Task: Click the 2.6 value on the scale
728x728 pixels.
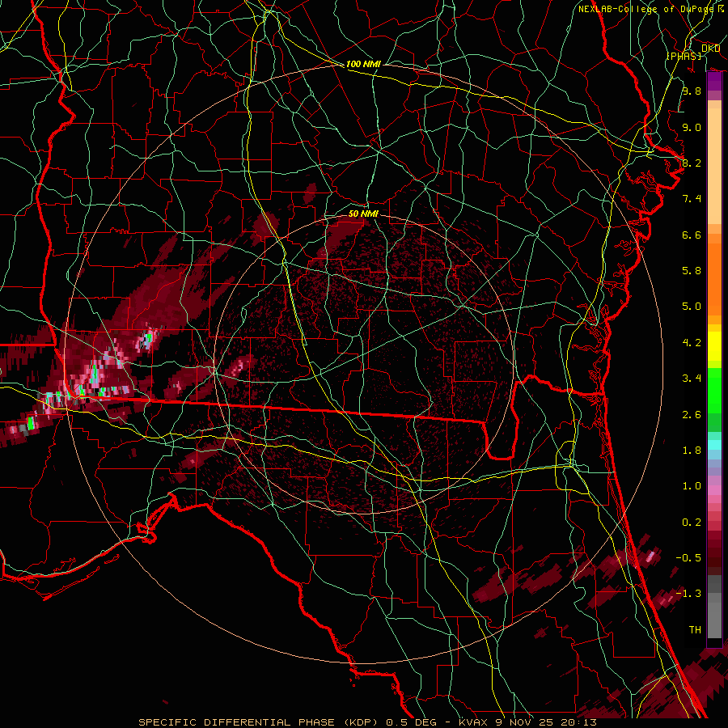Action: pos(692,415)
